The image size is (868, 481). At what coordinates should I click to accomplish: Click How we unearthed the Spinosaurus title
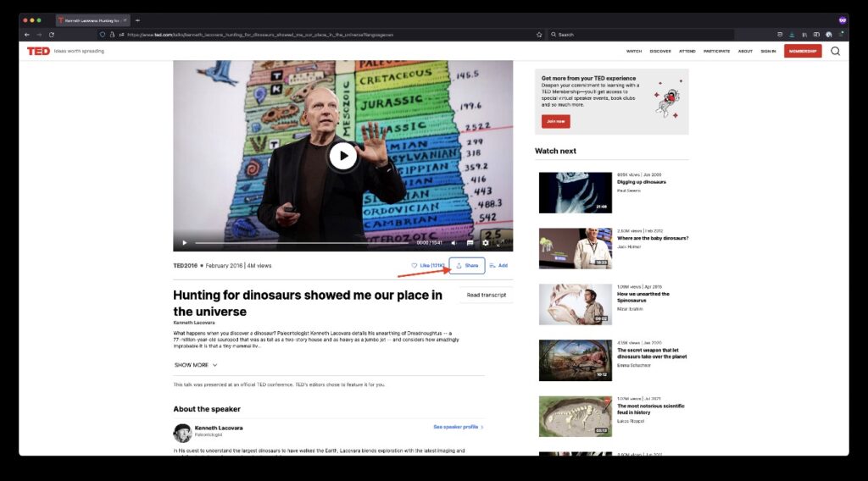click(x=643, y=297)
